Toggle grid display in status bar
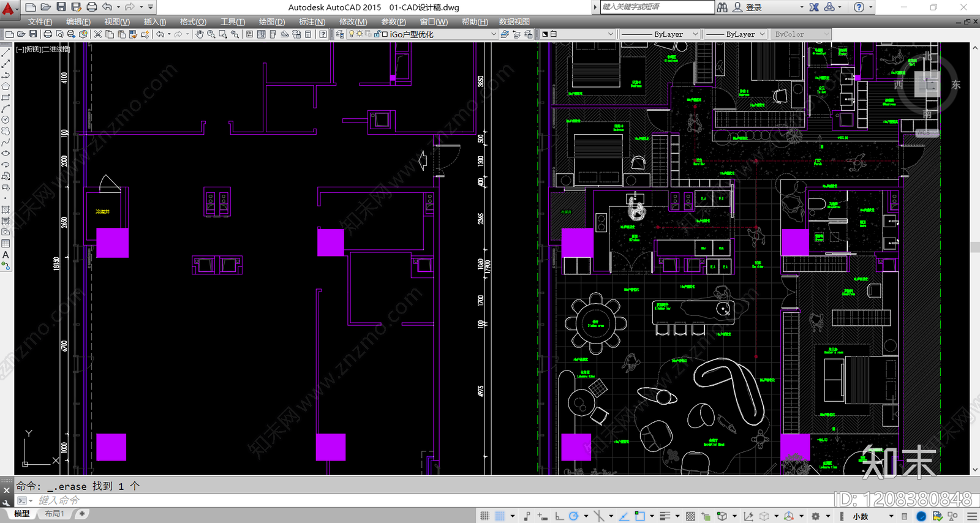 485,516
